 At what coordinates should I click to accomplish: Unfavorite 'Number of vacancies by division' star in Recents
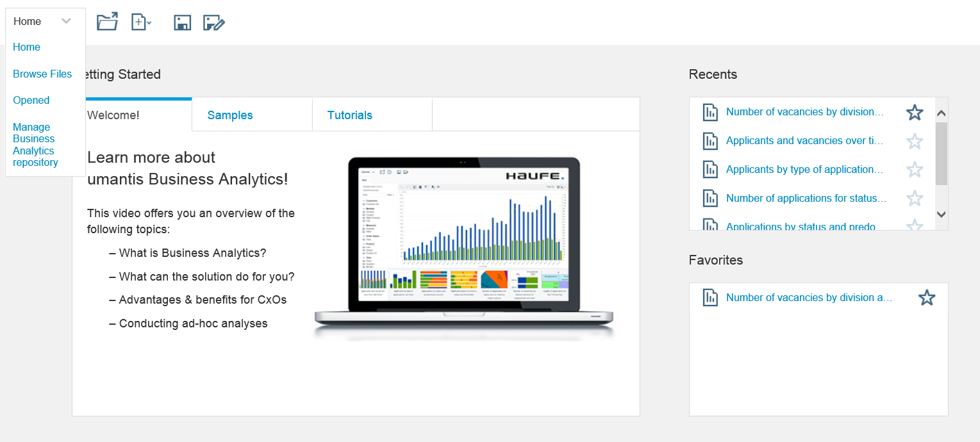pos(915,113)
